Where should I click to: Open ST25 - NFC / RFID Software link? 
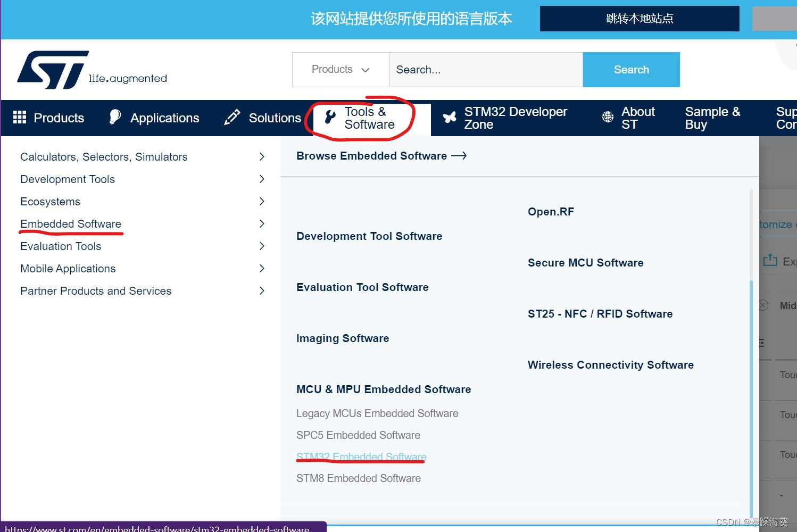(600, 314)
